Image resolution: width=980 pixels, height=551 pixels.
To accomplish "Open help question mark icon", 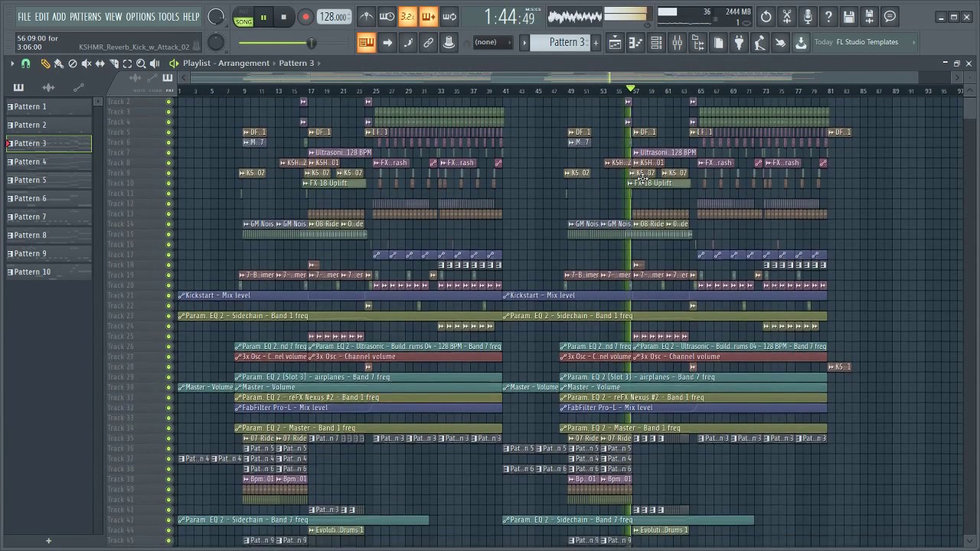I will [828, 17].
